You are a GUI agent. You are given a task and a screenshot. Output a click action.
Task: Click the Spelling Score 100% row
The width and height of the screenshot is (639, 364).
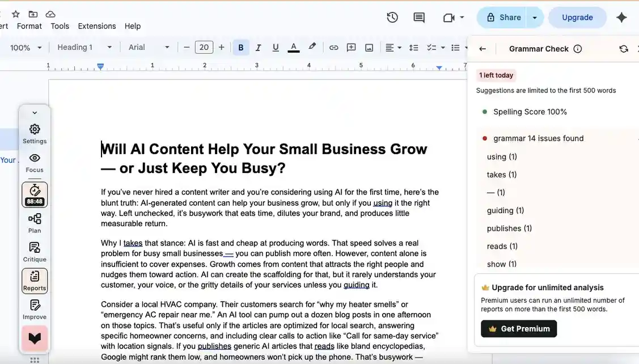pyautogui.click(x=530, y=112)
